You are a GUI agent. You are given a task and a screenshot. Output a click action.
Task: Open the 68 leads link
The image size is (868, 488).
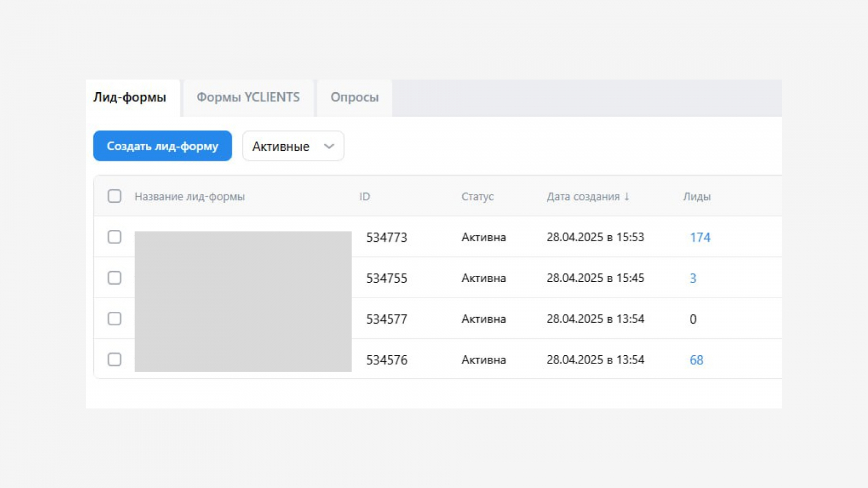(697, 360)
